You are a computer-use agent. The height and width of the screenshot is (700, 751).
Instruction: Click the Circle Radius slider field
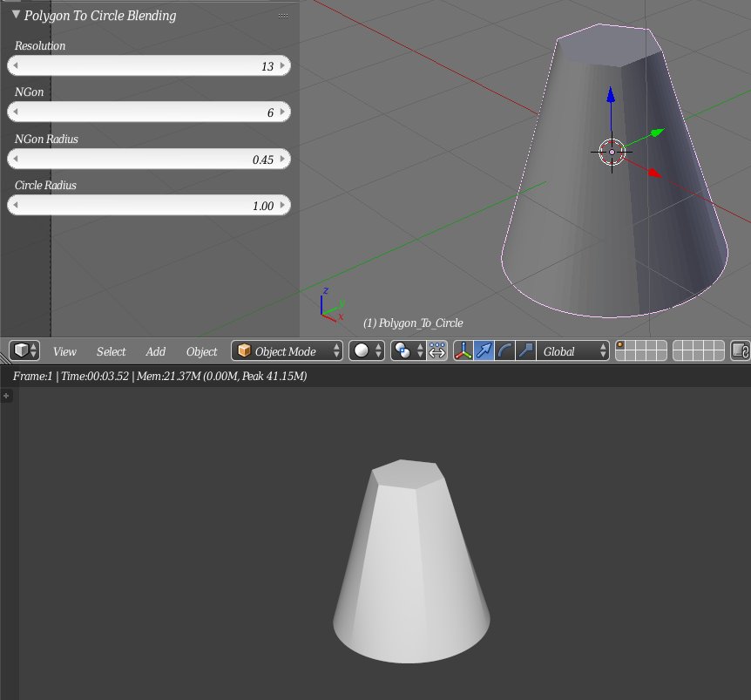[x=148, y=206]
